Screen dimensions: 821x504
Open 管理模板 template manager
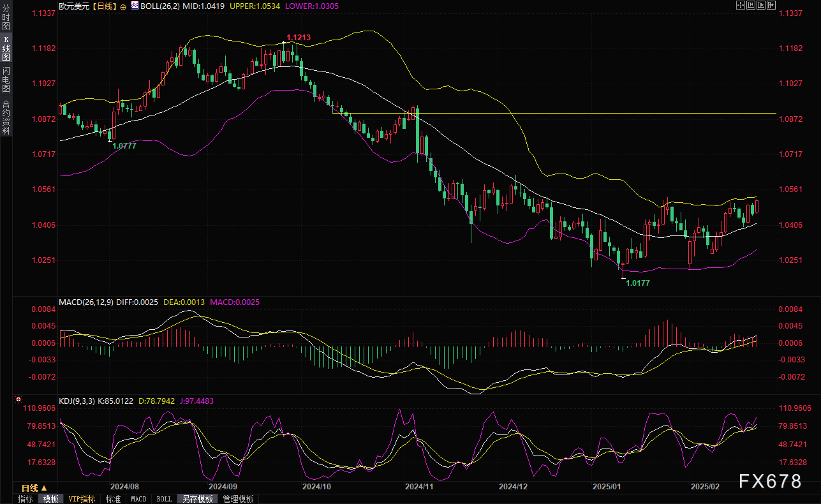pyautogui.click(x=238, y=499)
